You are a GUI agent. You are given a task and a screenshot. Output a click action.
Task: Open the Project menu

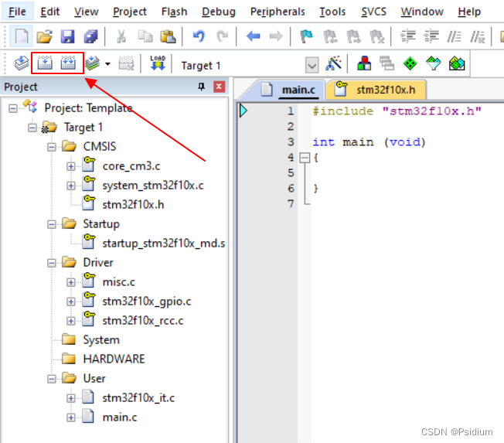tap(130, 12)
